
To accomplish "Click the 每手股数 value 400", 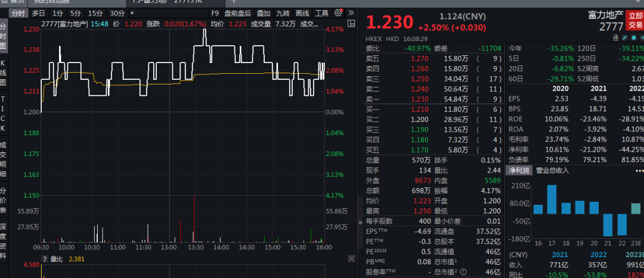I will coord(425,221).
